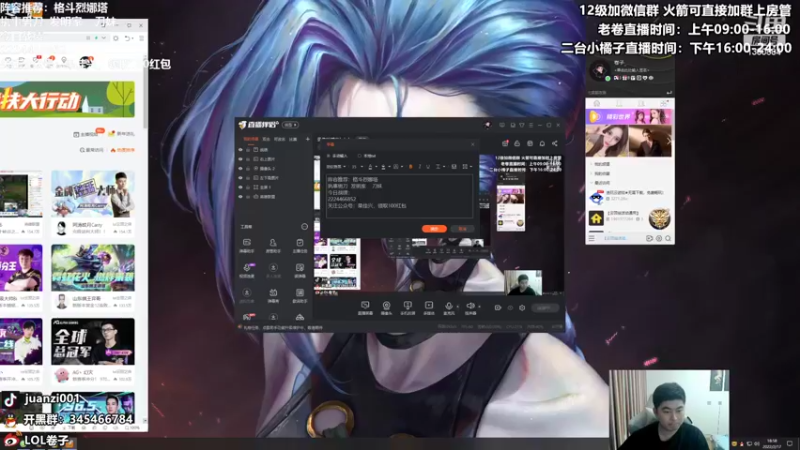Viewport: 800px width, 450px height.
Task: Open text alignment dropdown in text dialog
Action: [440, 167]
